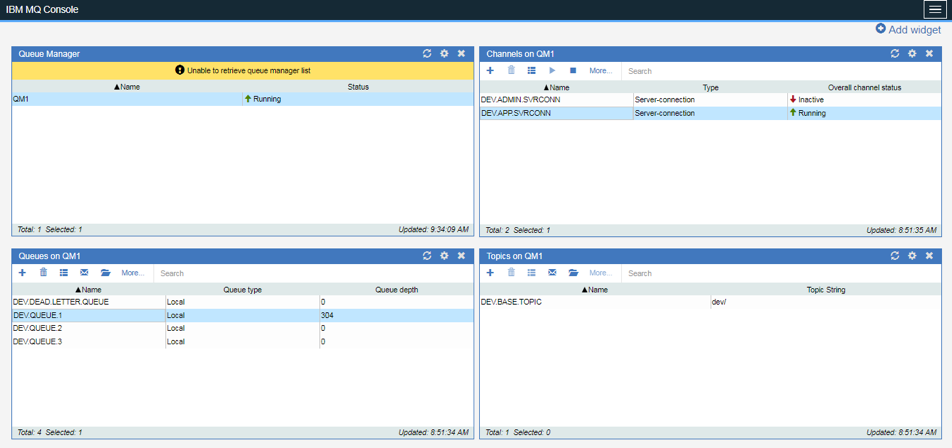Sort Queue Manager list by Name column
The height and width of the screenshot is (448, 952).
(127, 87)
